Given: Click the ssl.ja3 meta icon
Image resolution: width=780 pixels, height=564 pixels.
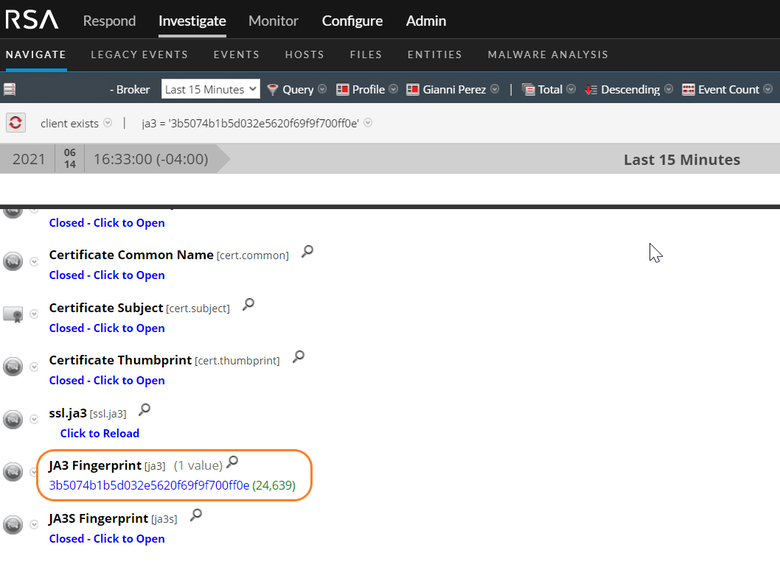Looking at the screenshot, I should [13, 419].
